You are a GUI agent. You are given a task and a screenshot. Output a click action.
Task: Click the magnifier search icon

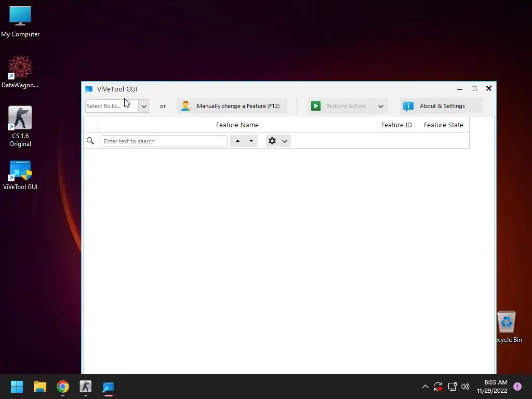pyautogui.click(x=90, y=141)
